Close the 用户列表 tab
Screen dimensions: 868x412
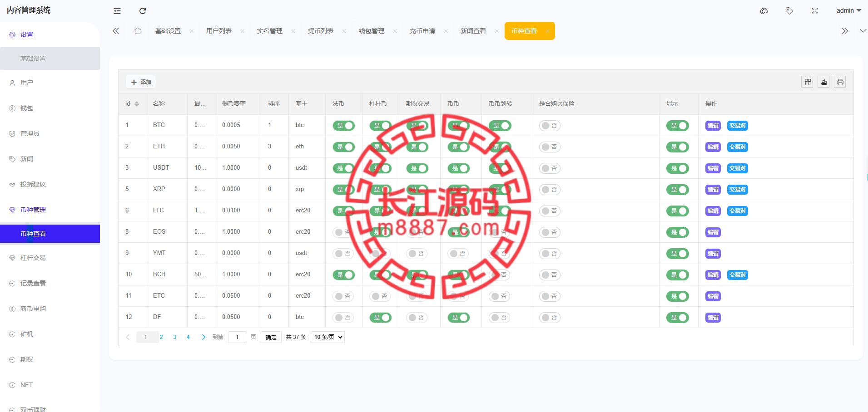(243, 31)
